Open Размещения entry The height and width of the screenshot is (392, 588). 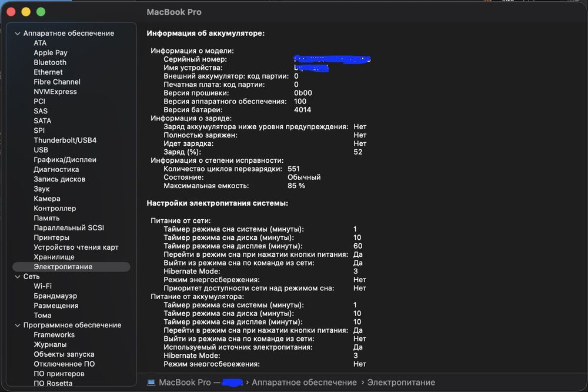(56, 306)
